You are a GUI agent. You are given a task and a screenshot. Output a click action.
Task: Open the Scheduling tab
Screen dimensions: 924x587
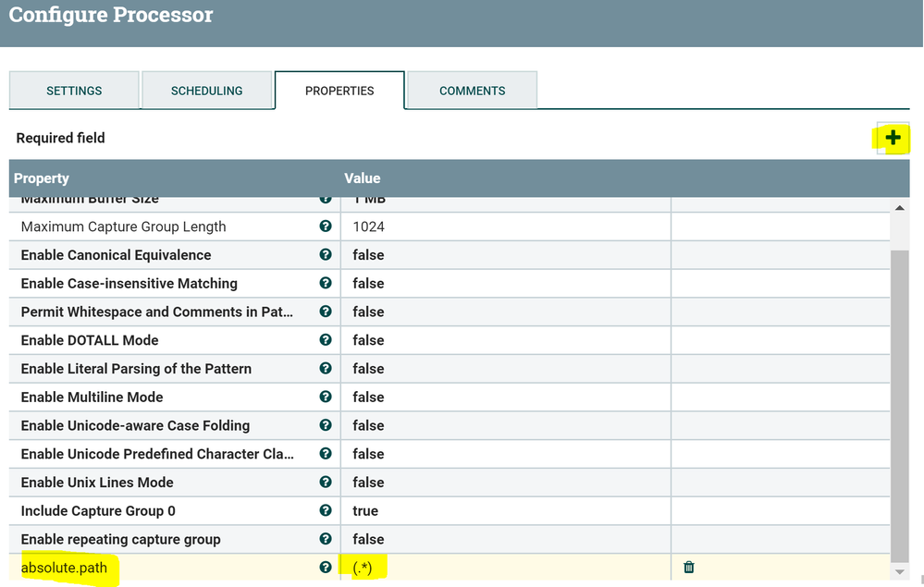206,91
